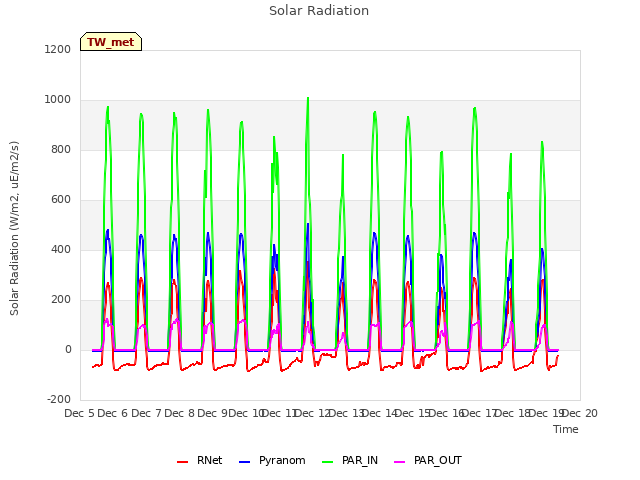Click the -200 y-axis tick label
This screenshot has height=480, width=640.
(x=59, y=399)
